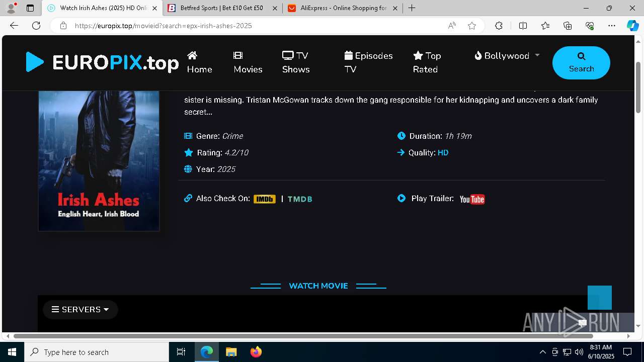Image resolution: width=644 pixels, height=362 pixels.
Task: Click the scroll down arrow
Action: pos(638,326)
